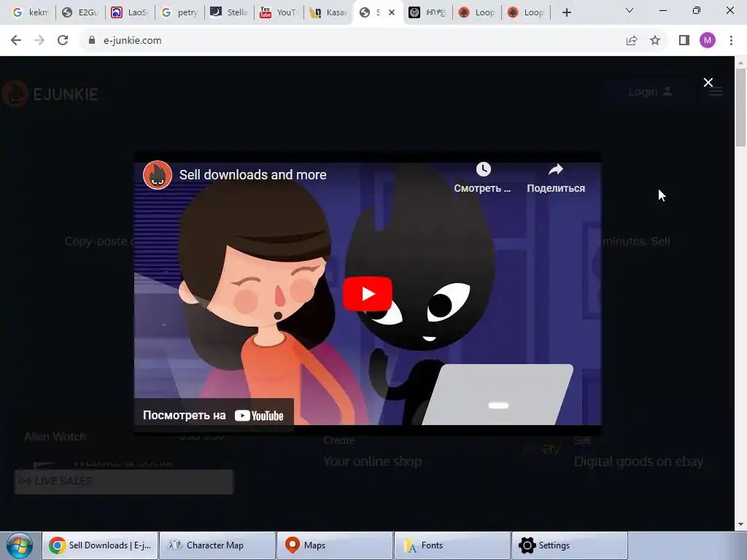Switch to the Kasa tab
Screen dimensions: 747x560
[328, 12]
